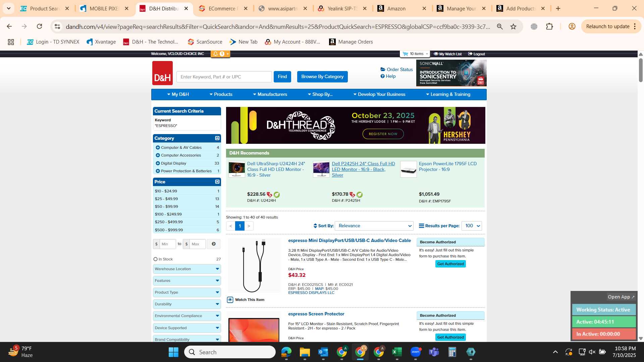Open File Explorer from the taskbar
Screen dimensions: 644x362
pos(305,352)
